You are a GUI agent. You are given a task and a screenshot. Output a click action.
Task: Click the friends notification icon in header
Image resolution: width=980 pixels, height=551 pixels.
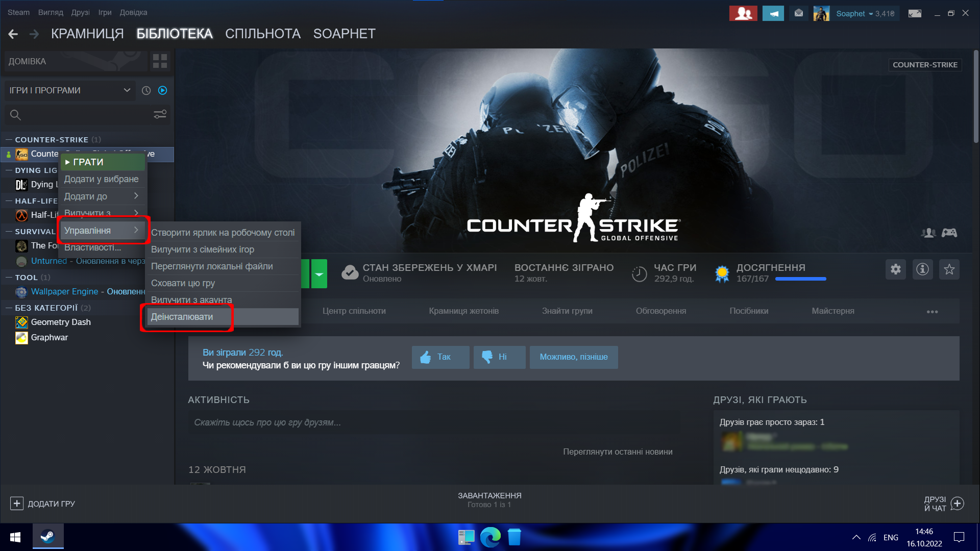743,14
